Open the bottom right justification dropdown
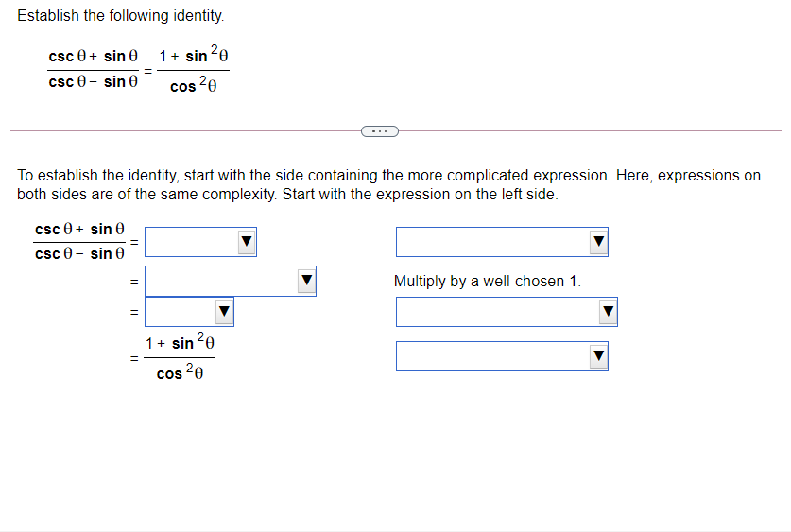The image size is (791, 532). [x=502, y=356]
